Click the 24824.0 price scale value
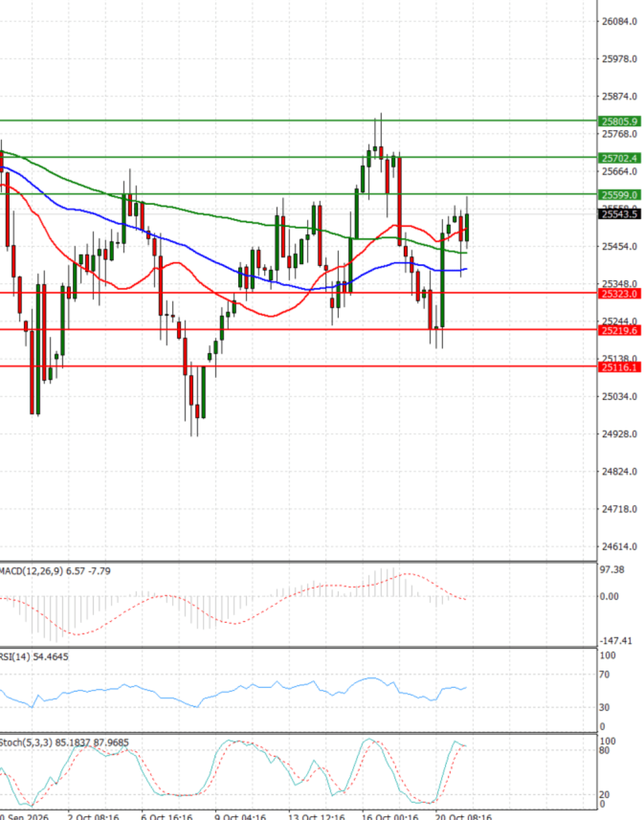This screenshot has width=644, height=820. (x=620, y=472)
